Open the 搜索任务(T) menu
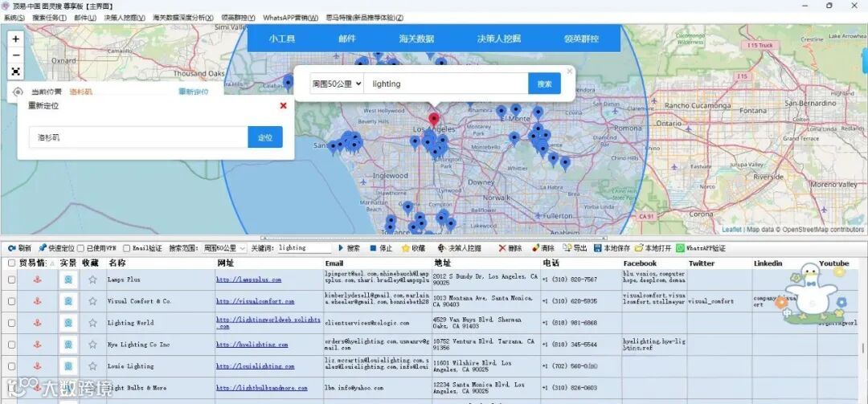Screen dimensions: 868x404 [49, 18]
